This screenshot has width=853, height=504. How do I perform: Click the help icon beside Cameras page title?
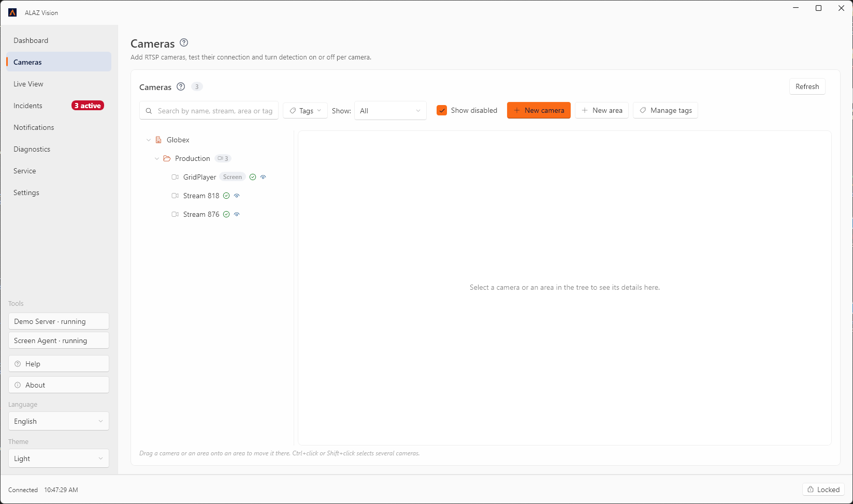tap(184, 43)
